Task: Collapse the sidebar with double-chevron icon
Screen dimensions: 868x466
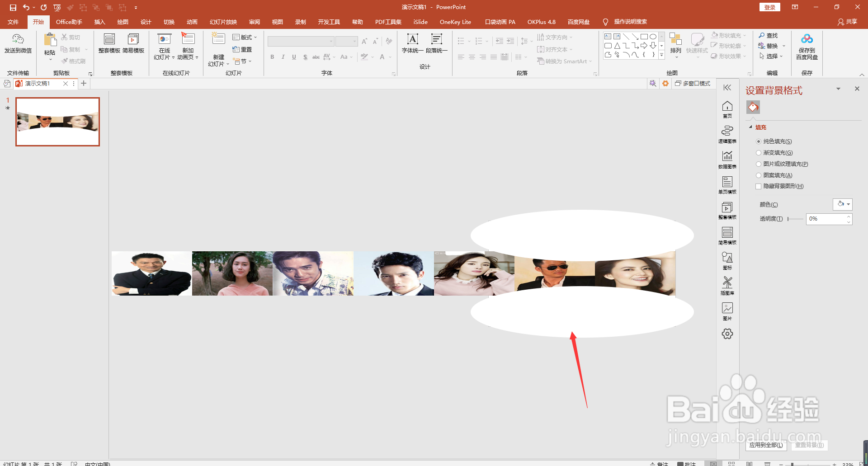Action: [x=727, y=88]
